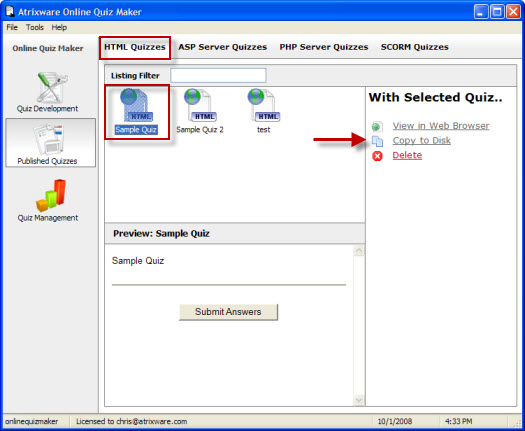Image resolution: width=525 pixels, height=431 pixels.
Task: Open the Quiz Development section icon
Action: [x=52, y=87]
